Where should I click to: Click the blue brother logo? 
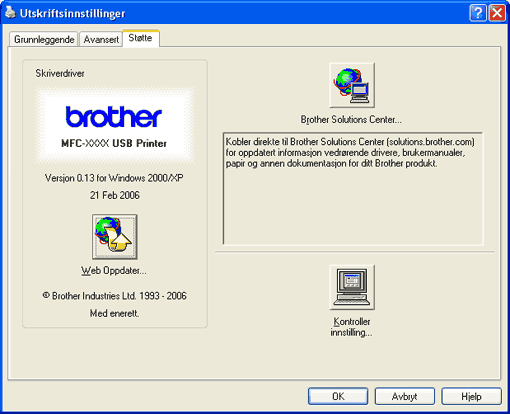pyautogui.click(x=114, y=117)
